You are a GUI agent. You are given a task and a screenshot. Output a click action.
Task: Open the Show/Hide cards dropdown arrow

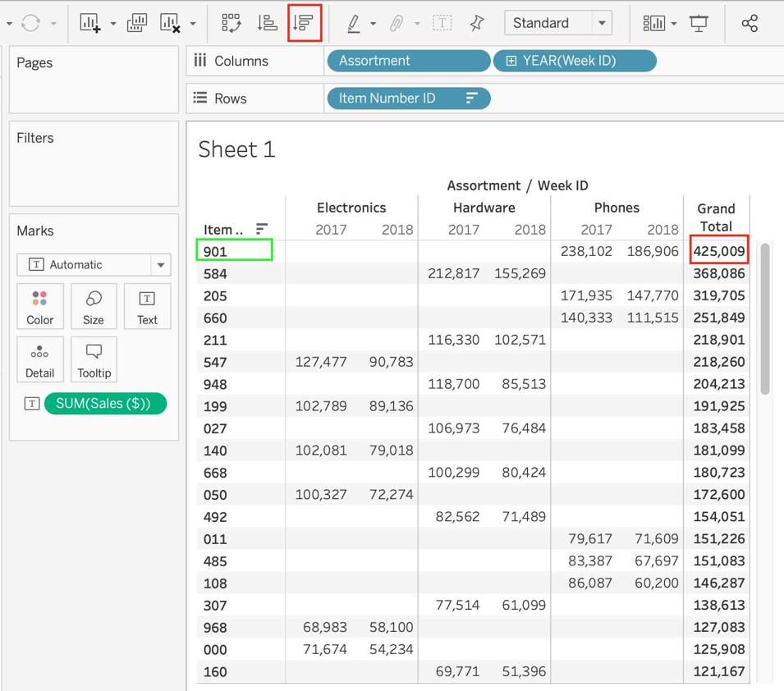click(674, 23)
